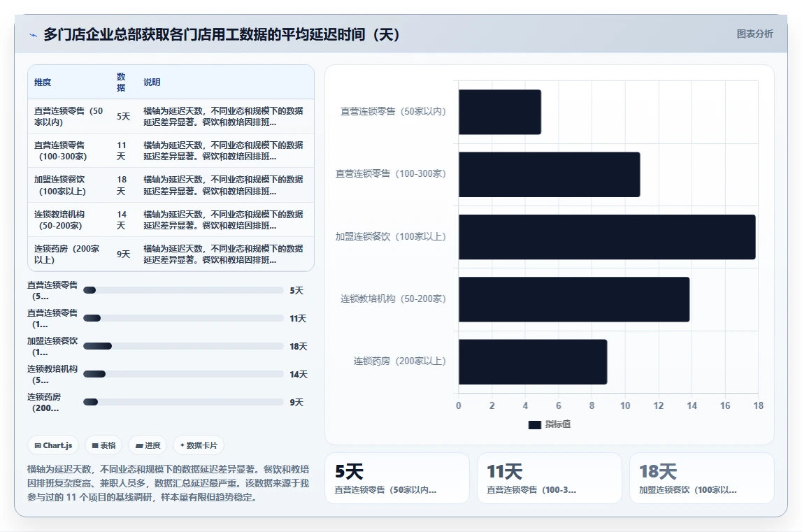Click the 14天 progress bar for 连锁教培机构
The width and height of the screenshot is (802, 532).
pyautogui.click(x=183, y=374)
